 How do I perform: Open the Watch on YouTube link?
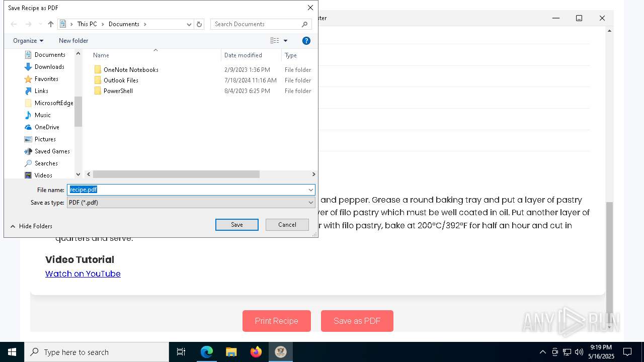click(83, 274)
